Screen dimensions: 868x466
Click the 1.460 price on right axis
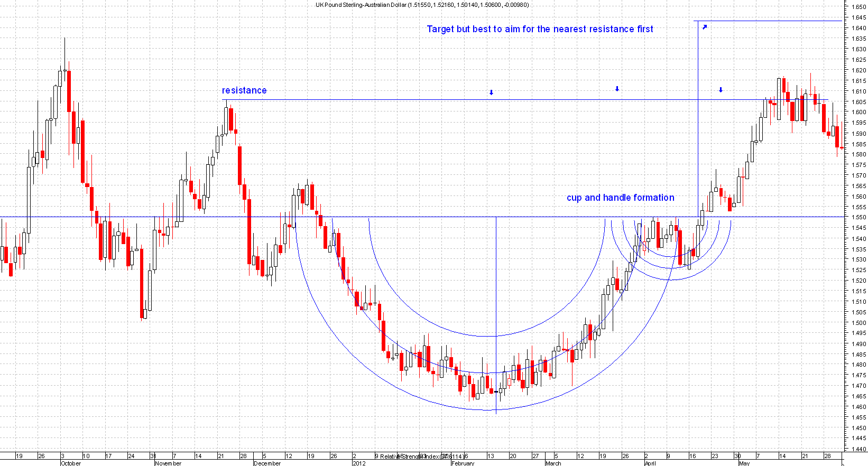point(858,407)
